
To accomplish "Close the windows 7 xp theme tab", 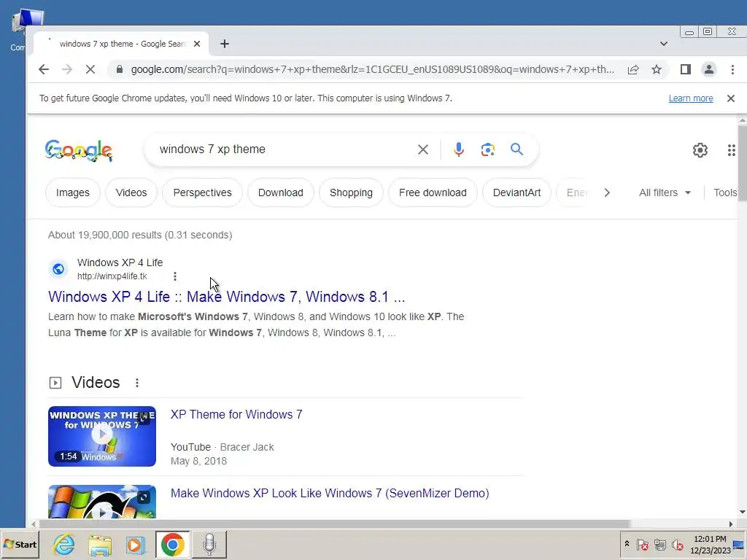I will (197, 44).
